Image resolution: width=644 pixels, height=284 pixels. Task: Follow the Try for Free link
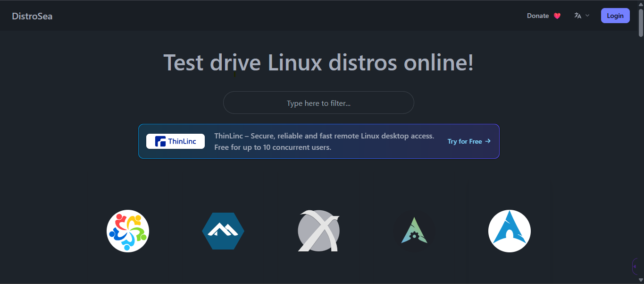[465, 141]
